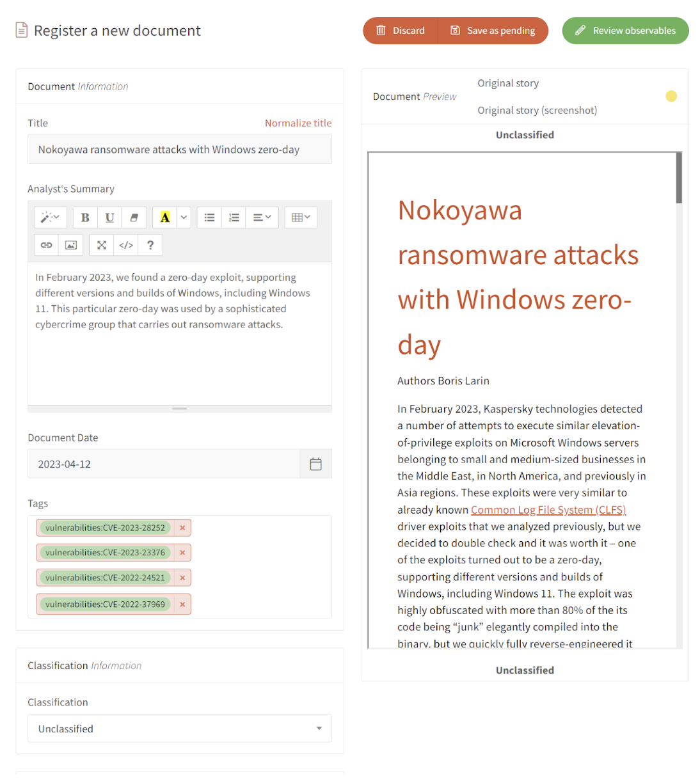Click the yellow status indicator dot
The width and height of the screenshot is (700, 783).
pyautogui.click(x=671, y=96)
